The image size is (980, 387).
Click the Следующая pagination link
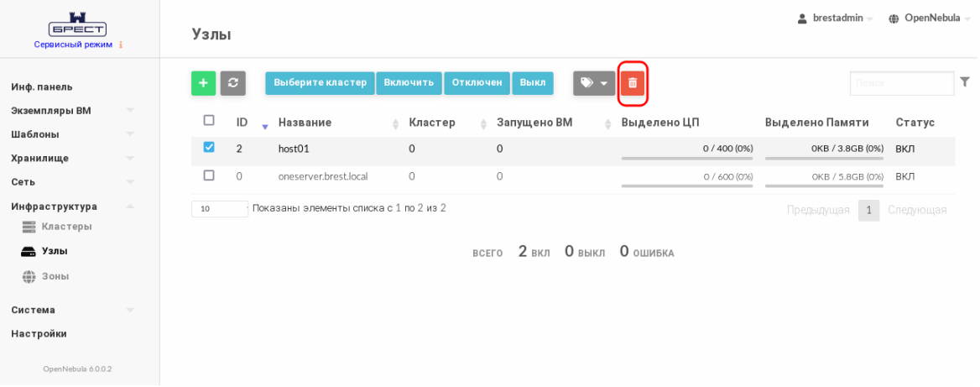pos(917,210)
